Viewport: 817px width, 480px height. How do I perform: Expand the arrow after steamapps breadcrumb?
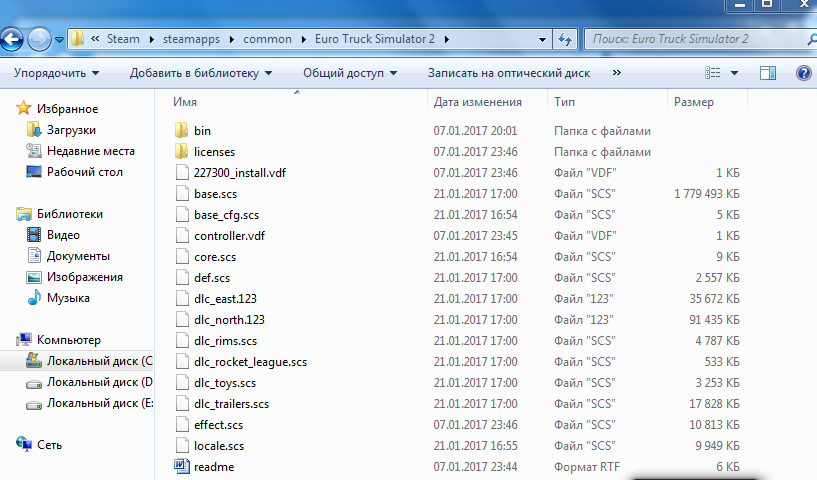coord(231,40)
